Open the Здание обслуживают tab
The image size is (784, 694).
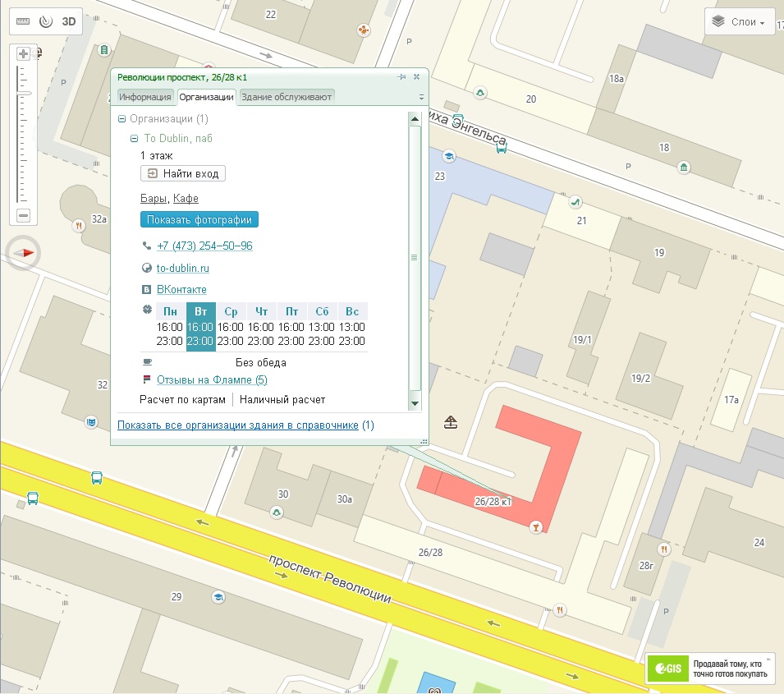(x=287, y=97)
